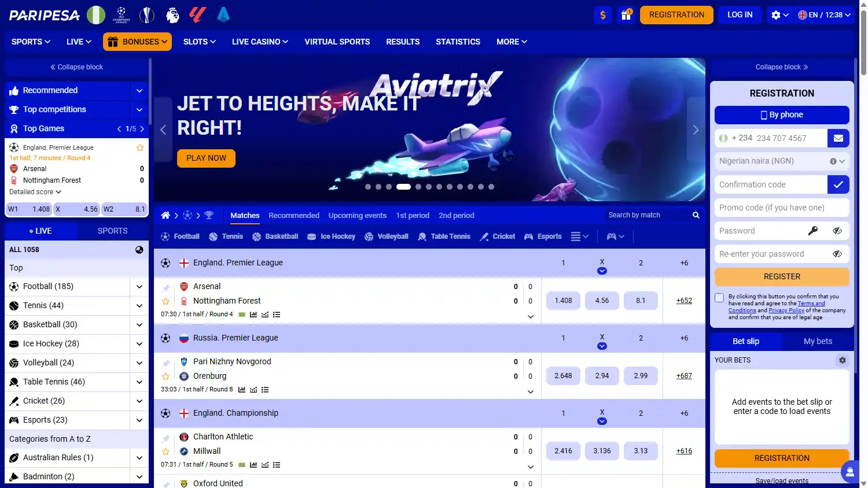
Task: Click the search magnifier icon
Action: [x=696, y=215]
